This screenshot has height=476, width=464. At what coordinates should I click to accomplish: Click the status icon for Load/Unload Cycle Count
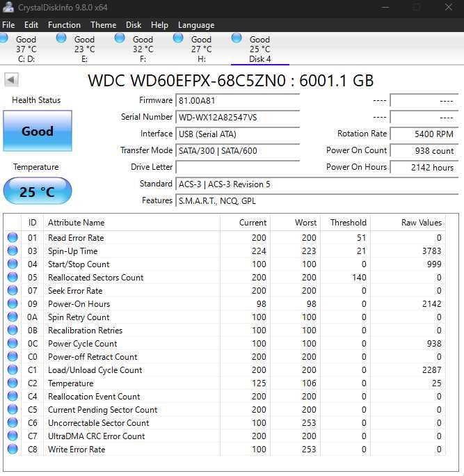pyautogui.click(x=13, y=370)
